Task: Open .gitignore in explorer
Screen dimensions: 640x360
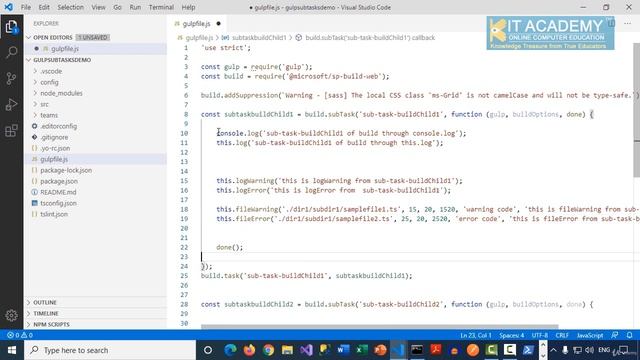Action: coord(54,137)
